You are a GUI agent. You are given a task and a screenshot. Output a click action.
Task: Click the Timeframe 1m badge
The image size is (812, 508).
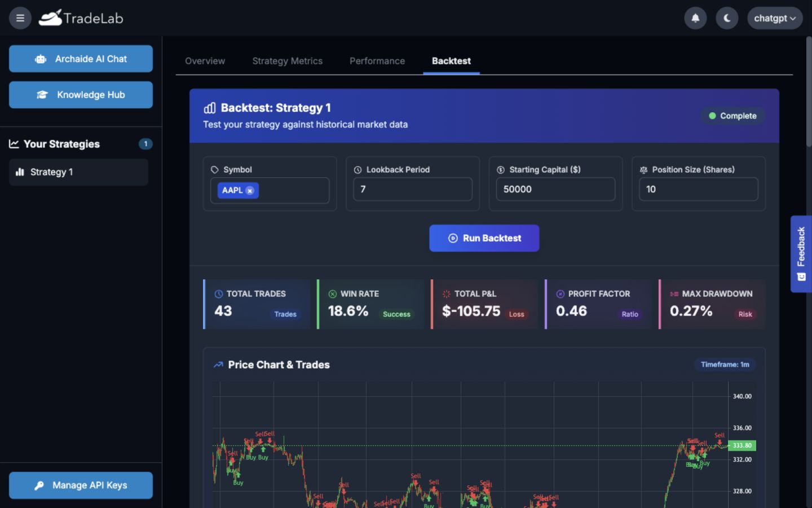coord(725,365)
